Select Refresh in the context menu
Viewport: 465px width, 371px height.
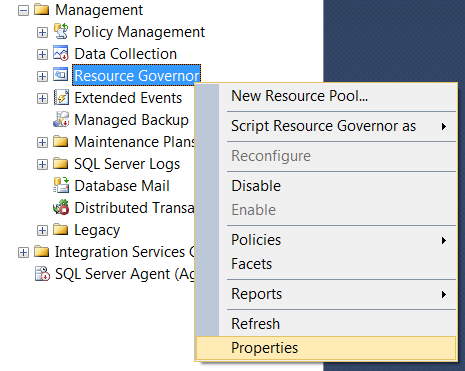click(325, 324)
